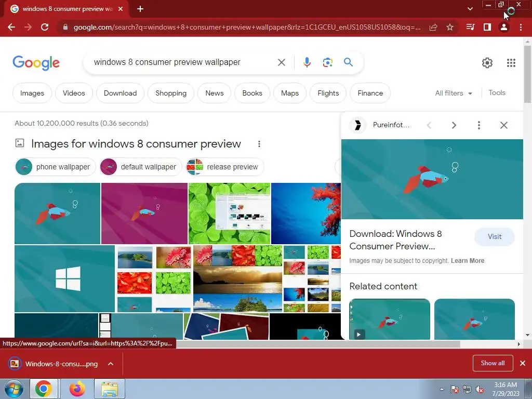The height and width of the screenshot is (399, 532).
Task: Select the release preview chip
Action: point(224,167)
